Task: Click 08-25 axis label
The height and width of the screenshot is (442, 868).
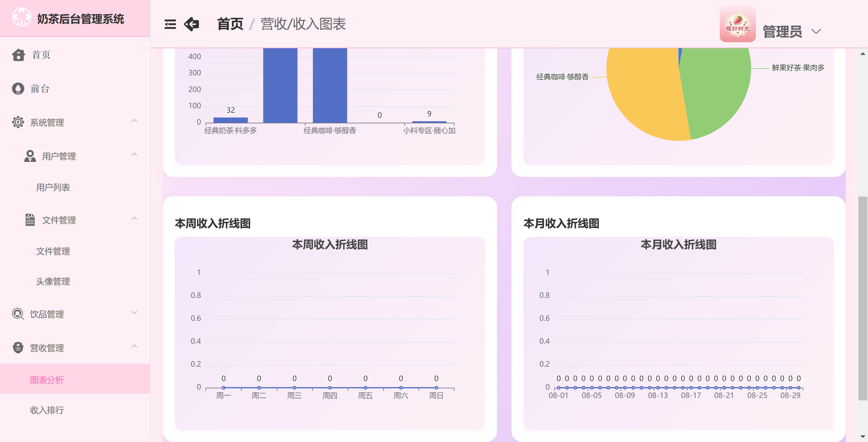Action: click(x=757, y=396)
